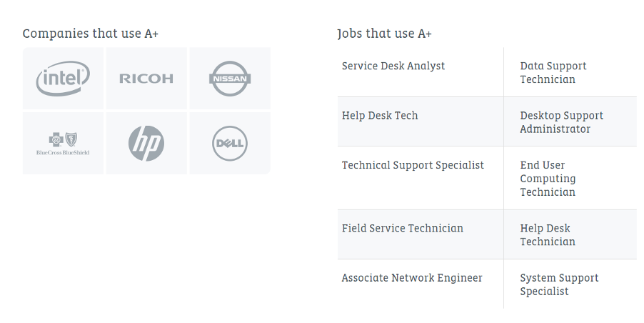This screenshot has width=644, height=323.
Task: Select the Nissan logo
Action: click(230, 79)
